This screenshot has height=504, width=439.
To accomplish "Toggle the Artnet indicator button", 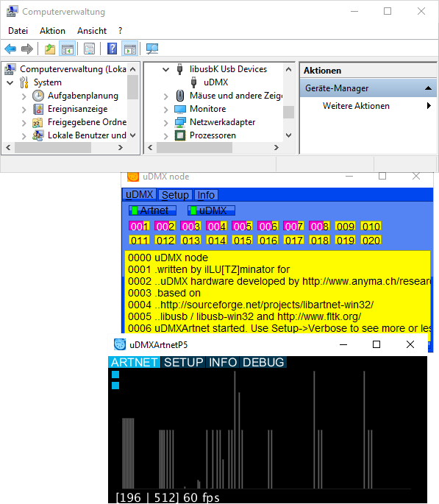I will (152, 210).
